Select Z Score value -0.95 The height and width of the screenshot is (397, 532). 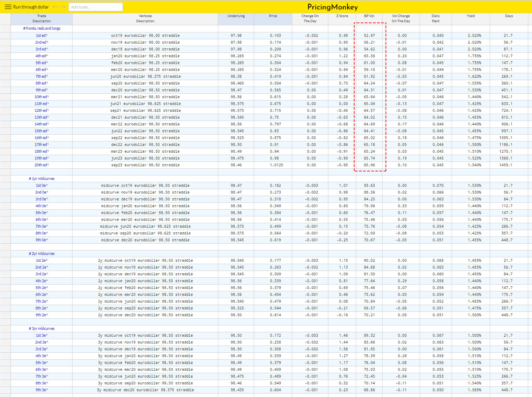[342, 165]
